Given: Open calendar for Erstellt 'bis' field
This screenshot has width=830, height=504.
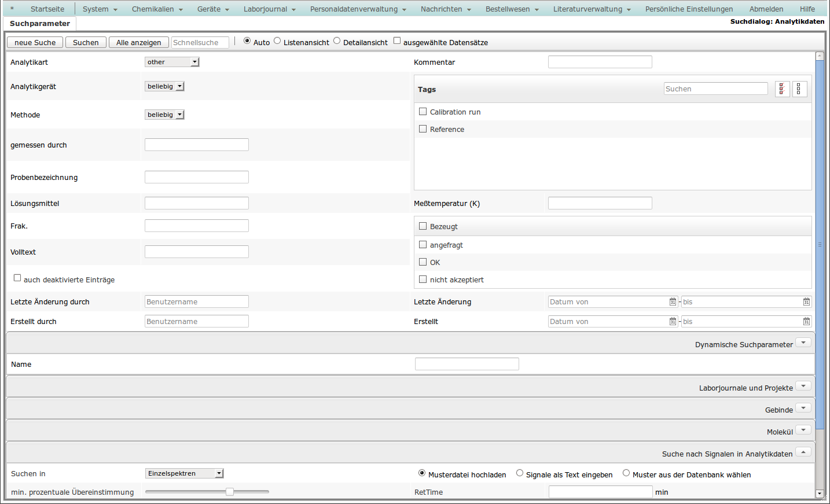Looking at the screenshot, I should (806, 322).
